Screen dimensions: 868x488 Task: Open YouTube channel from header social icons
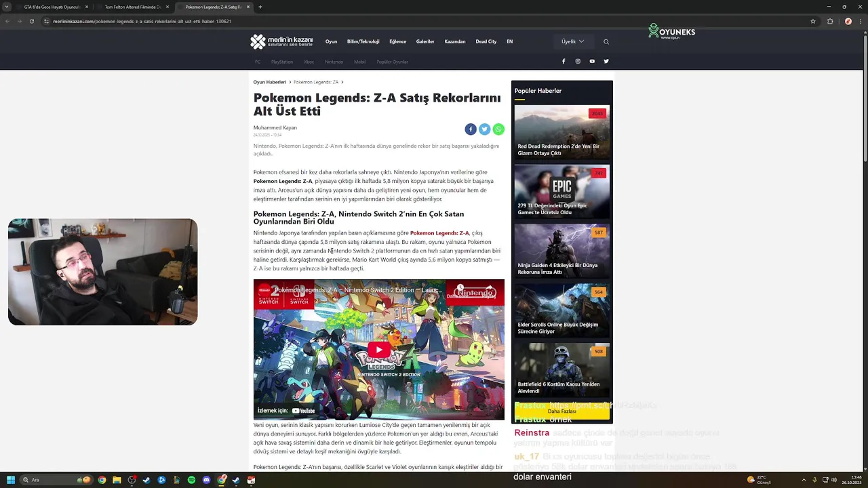coord(592,62)
